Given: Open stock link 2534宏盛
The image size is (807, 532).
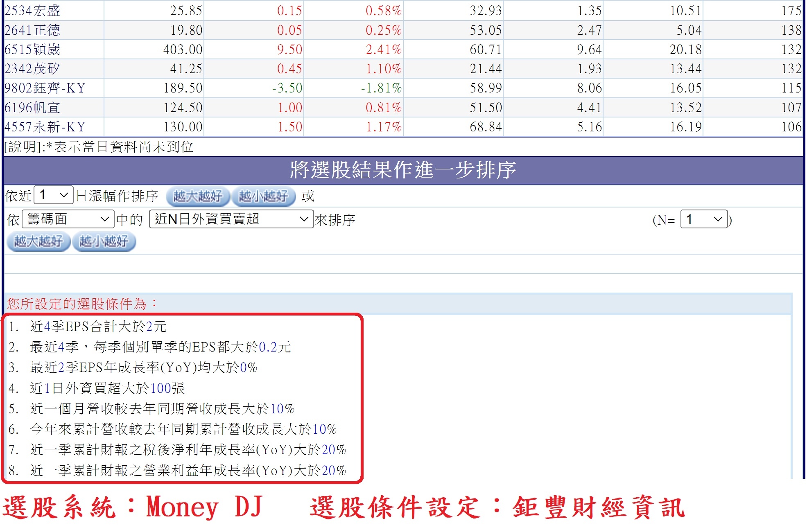Looking at the screenshot, I should click(x=32, y=11).
